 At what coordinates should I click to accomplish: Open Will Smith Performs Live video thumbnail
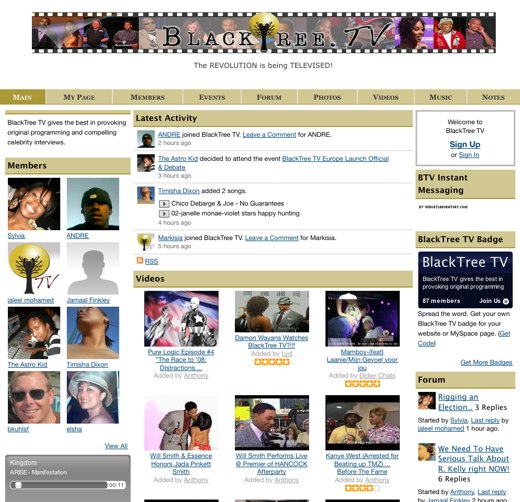click(272, 423)
